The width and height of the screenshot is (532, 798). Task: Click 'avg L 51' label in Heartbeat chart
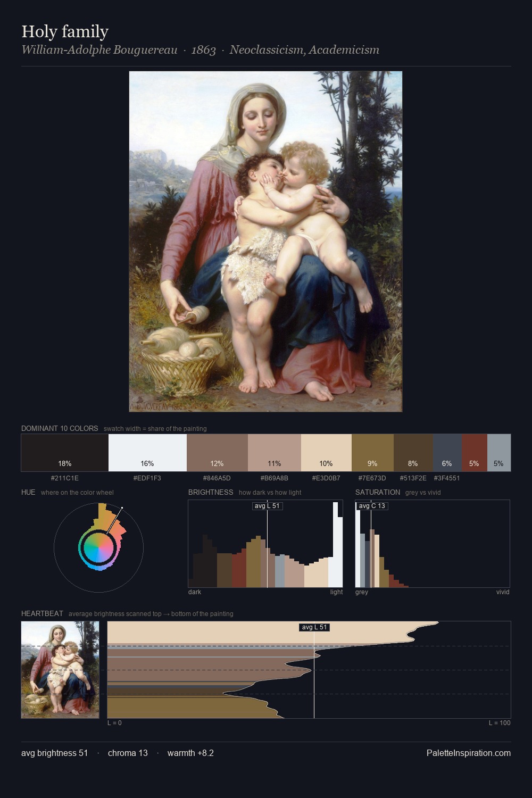314,627
